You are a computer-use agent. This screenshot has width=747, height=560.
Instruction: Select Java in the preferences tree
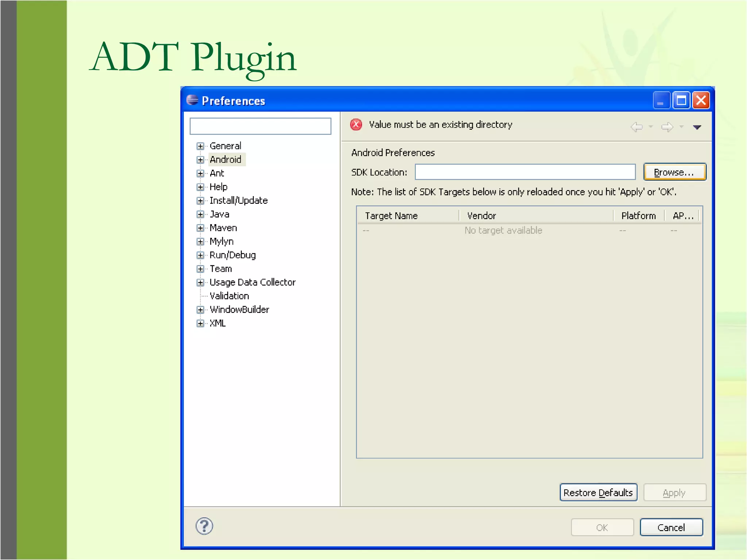(x=219, y=214)
